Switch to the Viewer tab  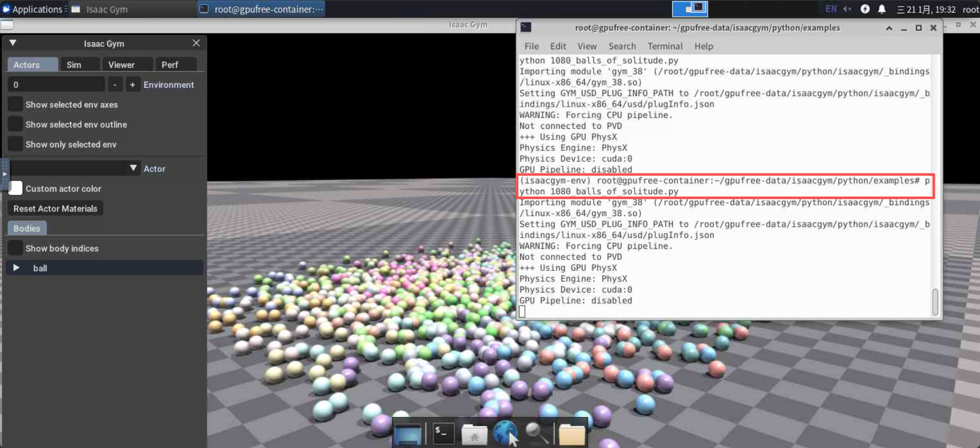(x=121, y=65)
